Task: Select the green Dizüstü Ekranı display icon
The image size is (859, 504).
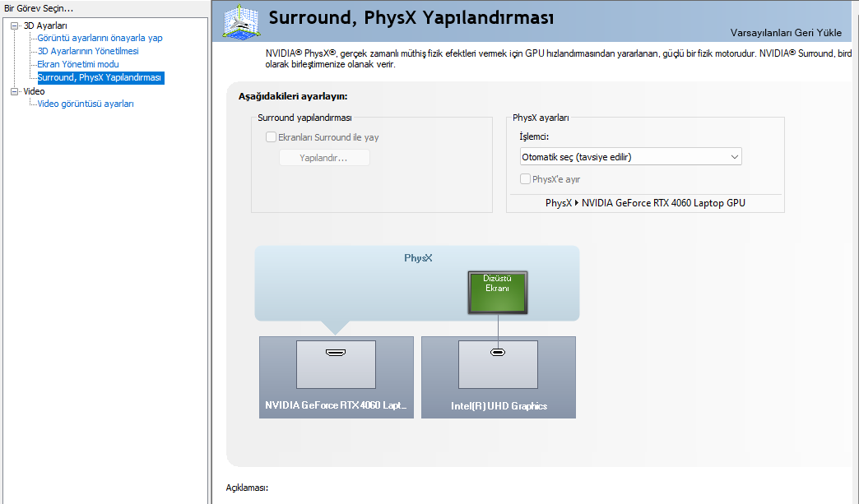Action: [x=497, y=292]
